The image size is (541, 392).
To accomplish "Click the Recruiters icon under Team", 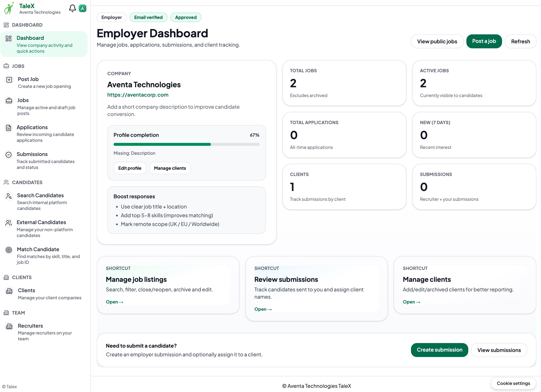I will coord(9,326).
